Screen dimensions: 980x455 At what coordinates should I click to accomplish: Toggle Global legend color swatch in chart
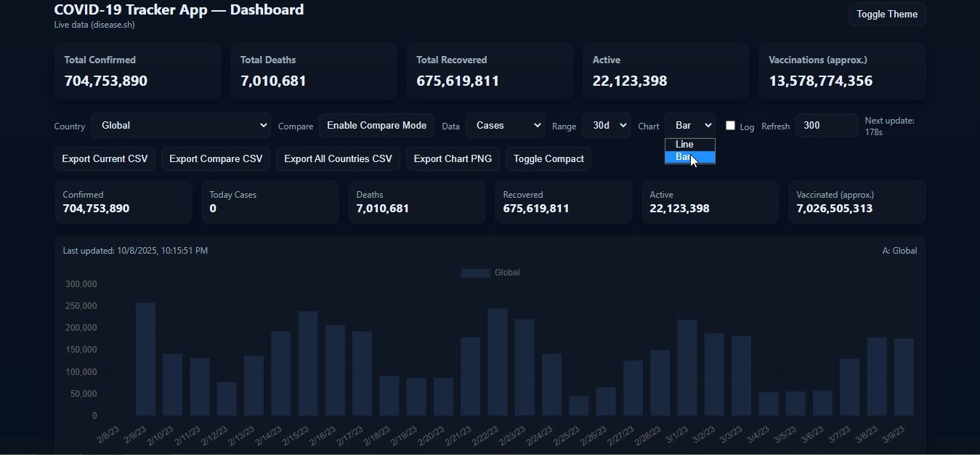475,273
